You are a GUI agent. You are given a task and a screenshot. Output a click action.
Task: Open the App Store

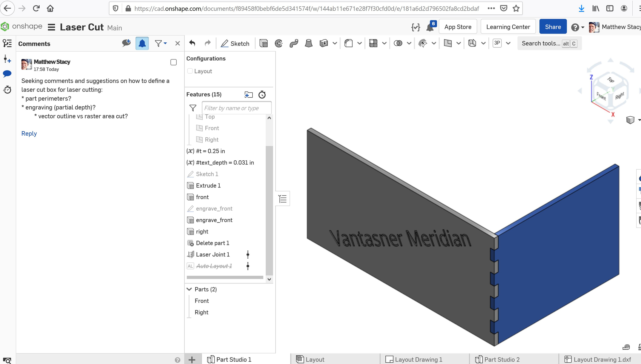coord(458,26)
